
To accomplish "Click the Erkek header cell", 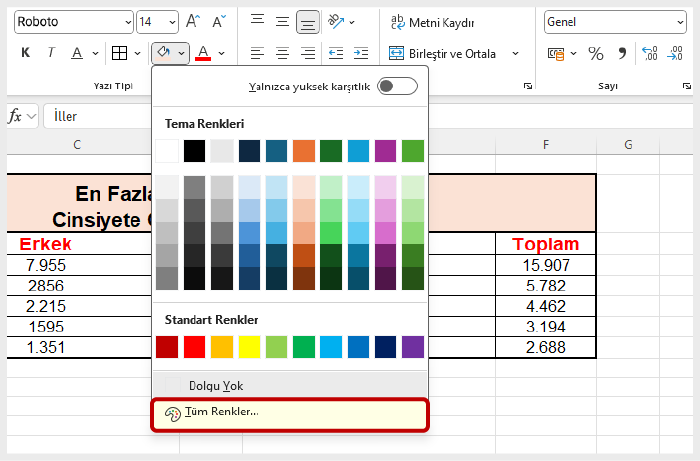I will click(x=46, y=244).
